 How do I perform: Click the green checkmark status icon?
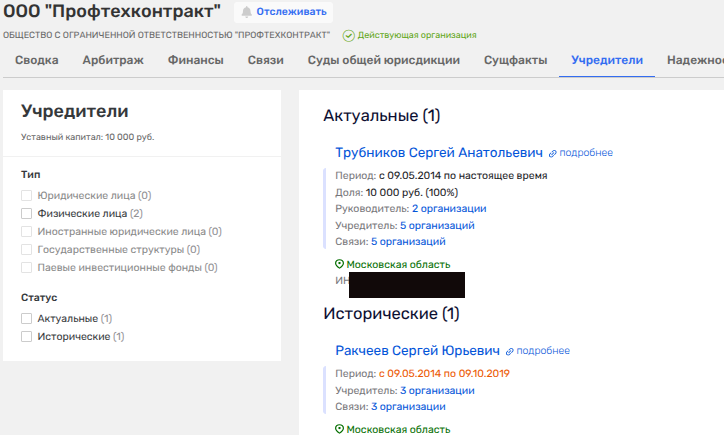(348, 35)
